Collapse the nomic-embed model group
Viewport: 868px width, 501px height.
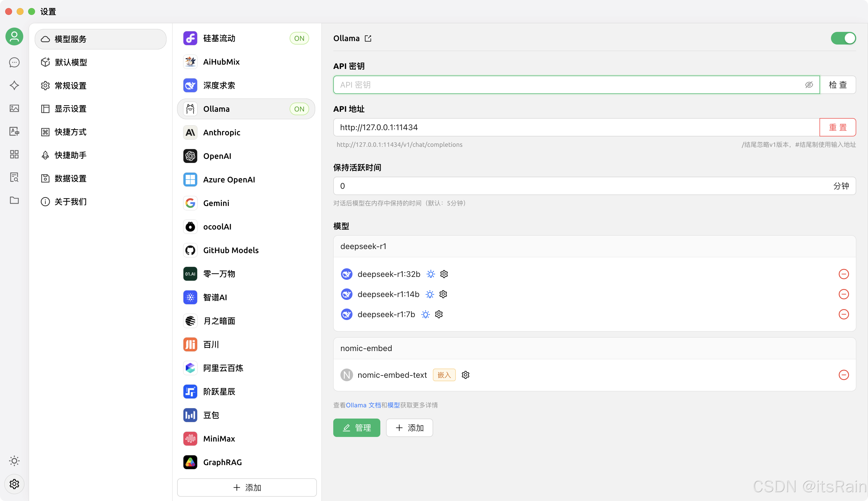click(x=594, y=348)
